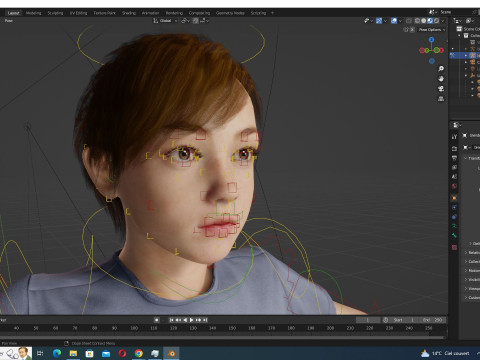Click the End frame field showing 250

point(432,320)
